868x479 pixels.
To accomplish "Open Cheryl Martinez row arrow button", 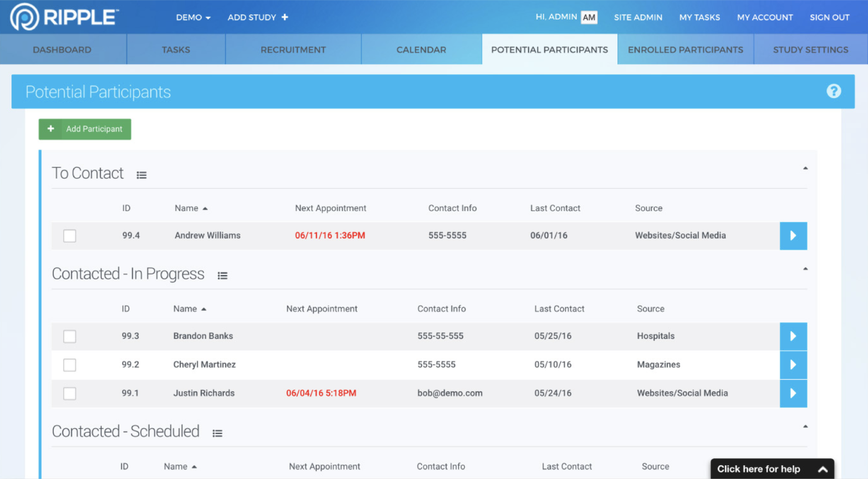I will (x=793, y=364).
